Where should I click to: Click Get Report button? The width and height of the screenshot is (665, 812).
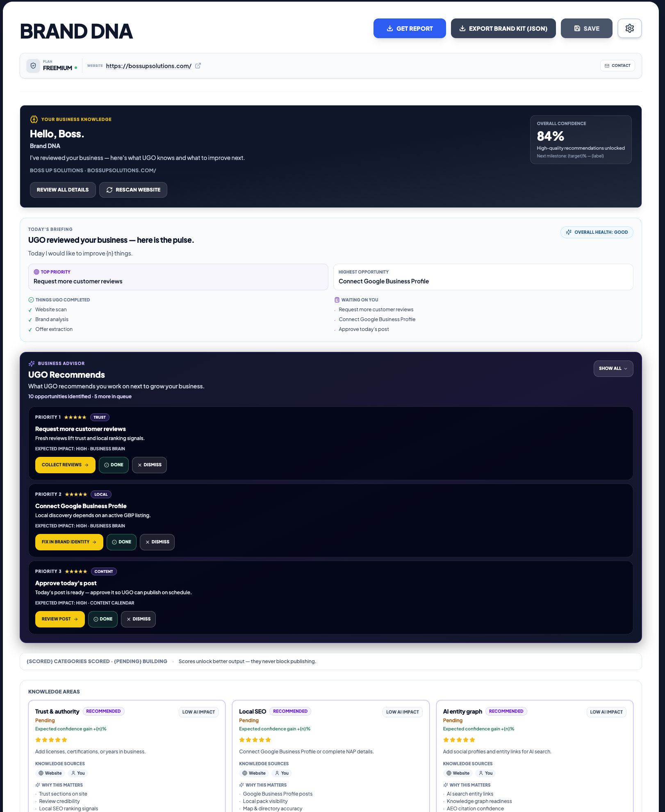[410, 28]
